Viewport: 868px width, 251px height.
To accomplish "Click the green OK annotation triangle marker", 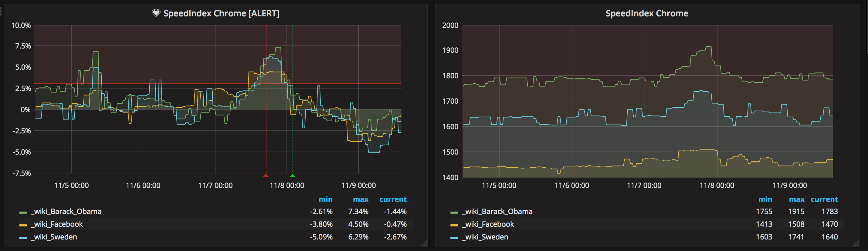I will pos(293,175).
